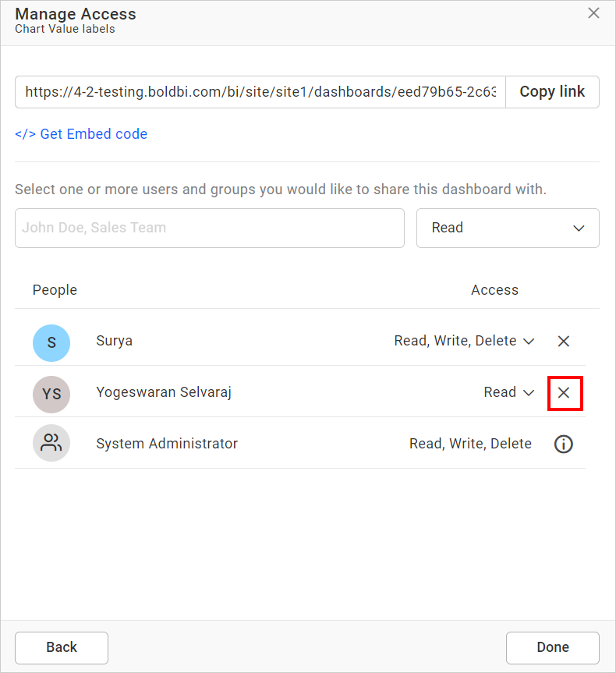Remove Surya's access with X icon

pyautogui.click(x=564, y=341)
